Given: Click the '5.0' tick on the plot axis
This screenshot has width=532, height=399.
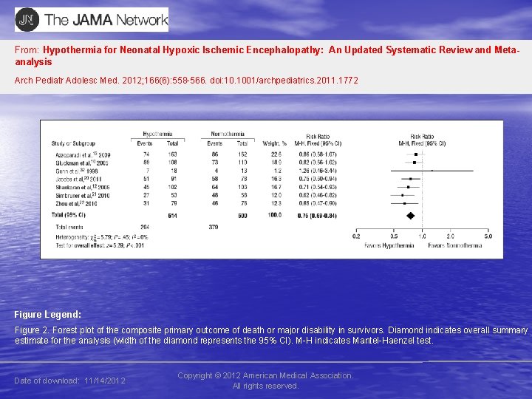Looking at the screenshot, I should coord(488,236).
